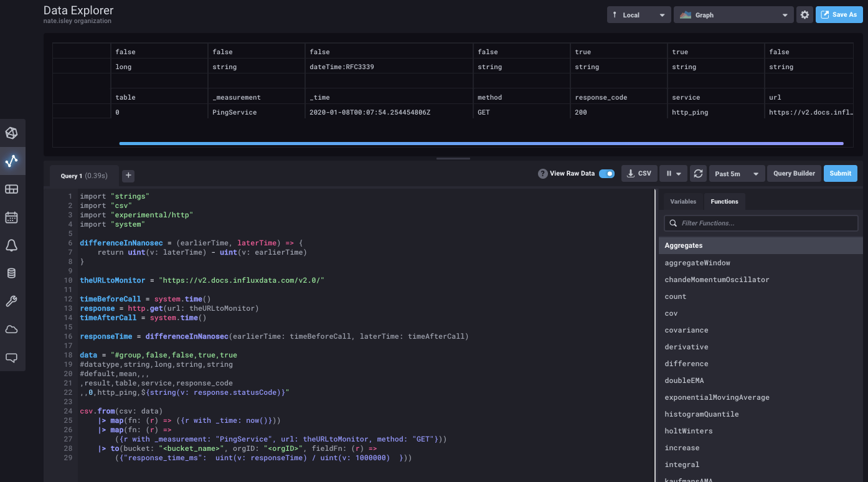
Task: Switch to Query Builder mode
Action: coord(793,173)
